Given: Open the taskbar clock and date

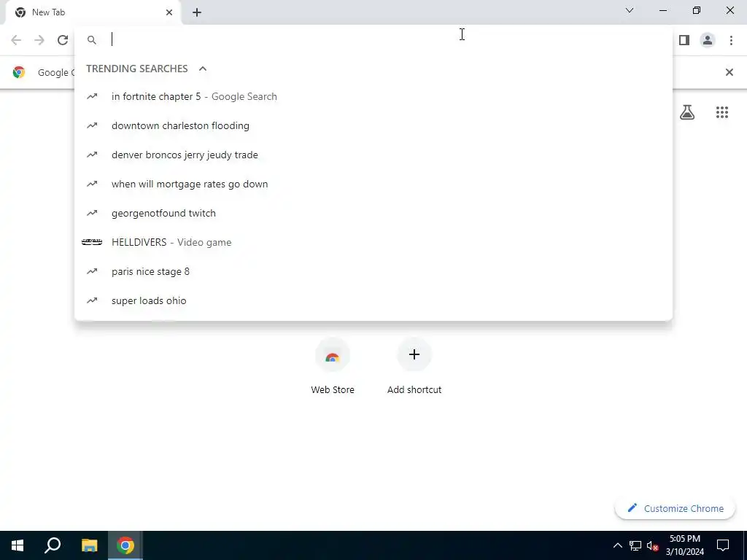Looking at the screenshot, I should [684, 545].
